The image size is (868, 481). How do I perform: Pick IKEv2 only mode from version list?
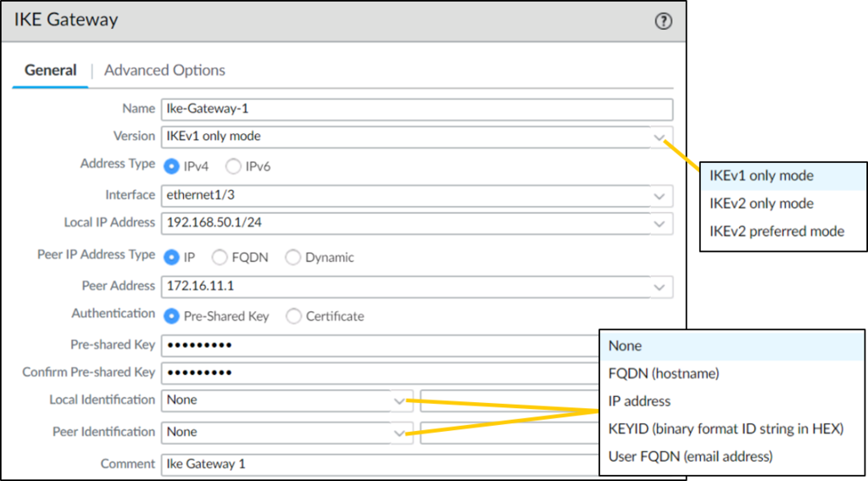point(783,204)
